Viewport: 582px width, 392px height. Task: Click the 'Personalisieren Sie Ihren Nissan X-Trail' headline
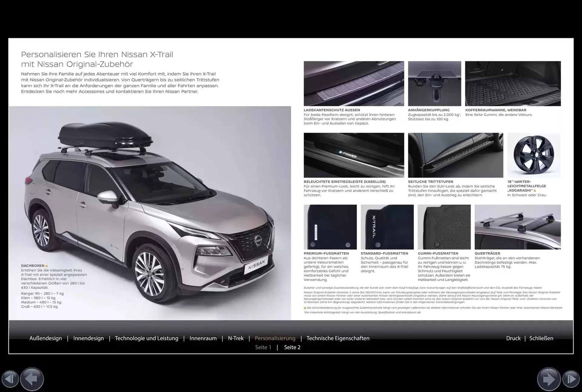97,55
